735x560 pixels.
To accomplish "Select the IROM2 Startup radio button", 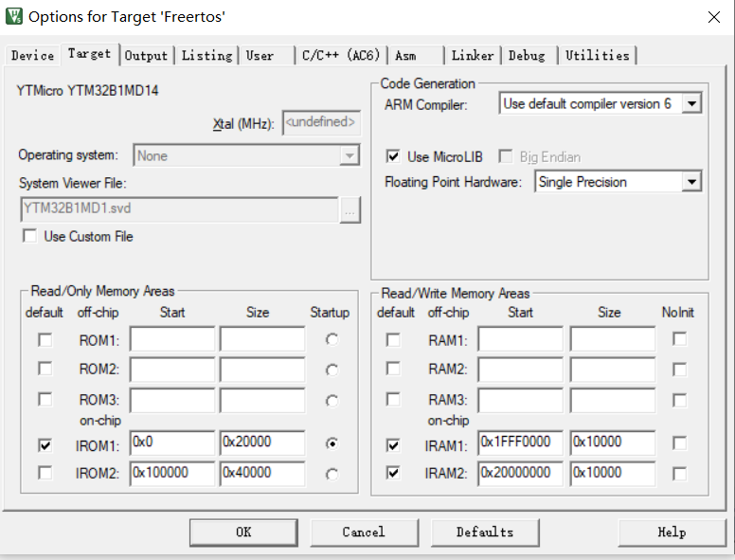I will point(332,475).
